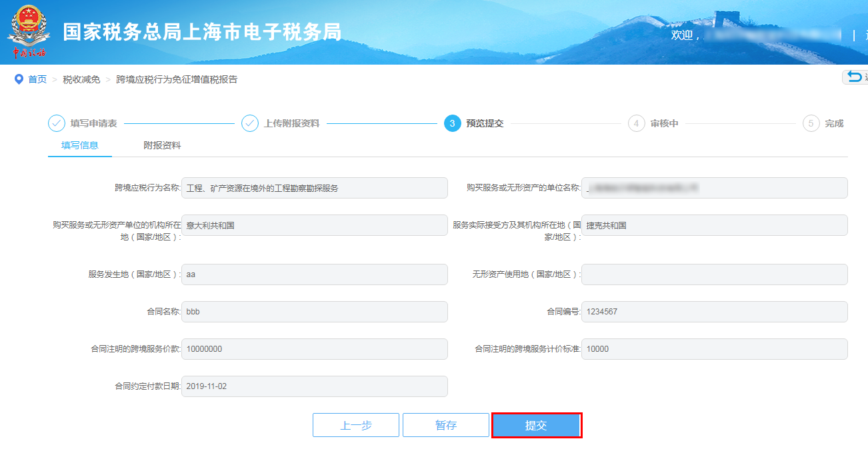The width and height of the screenshot is (868, 453).
Task: Click the 服务发生地 field containing aa
Action: pos(315,274)
